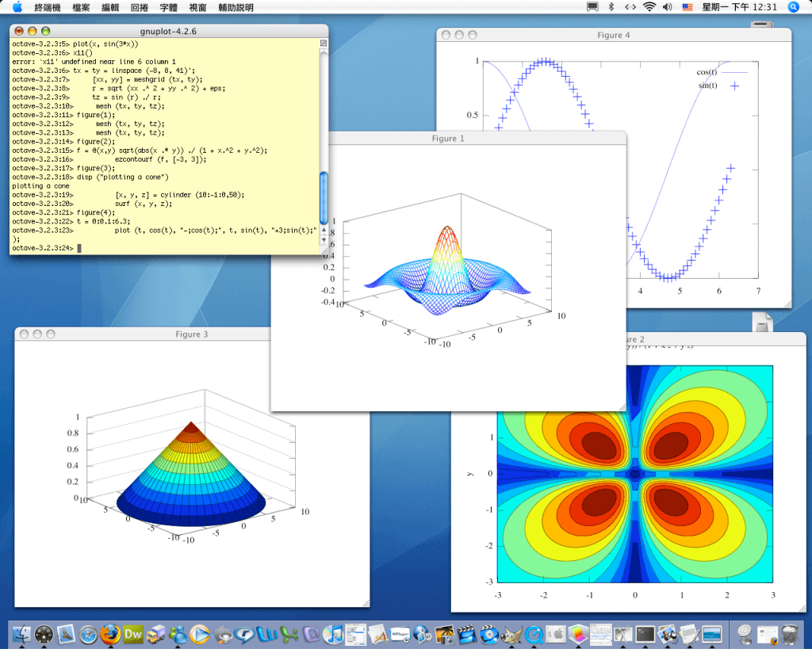Click the Spotlight search icon
Viewport: 812px width, 649px height.
coord(794,7)
